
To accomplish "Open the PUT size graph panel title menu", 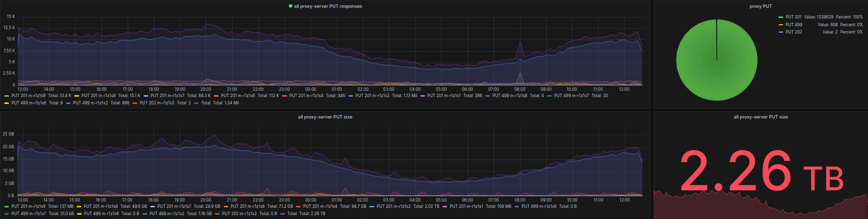I will [325, 117].
